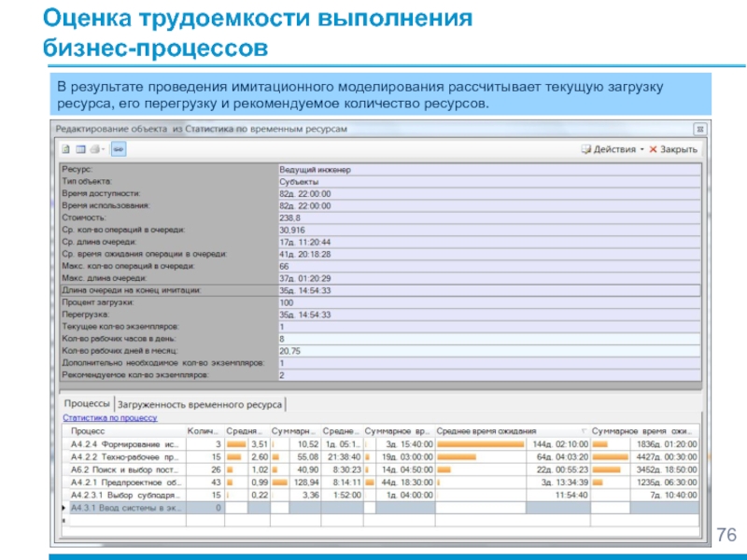Click the Процент загрузки value field
747x560 pixels.
click(x=486, y=303)
